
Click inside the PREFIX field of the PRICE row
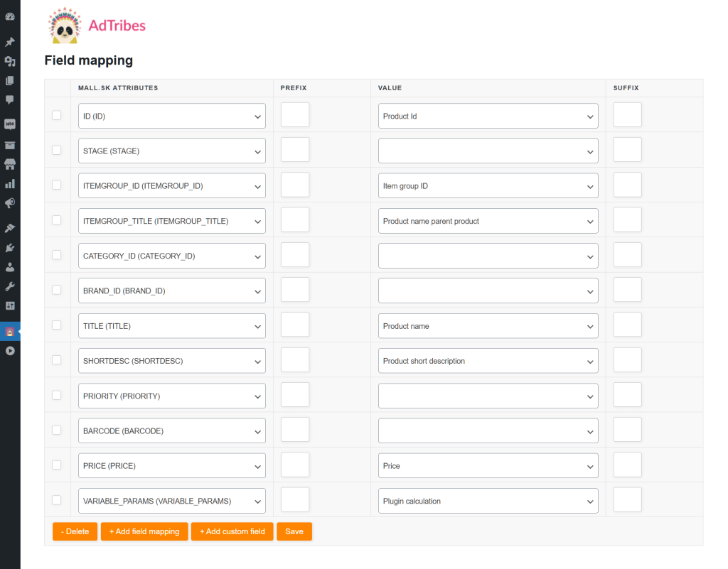[x=294, y=465]
